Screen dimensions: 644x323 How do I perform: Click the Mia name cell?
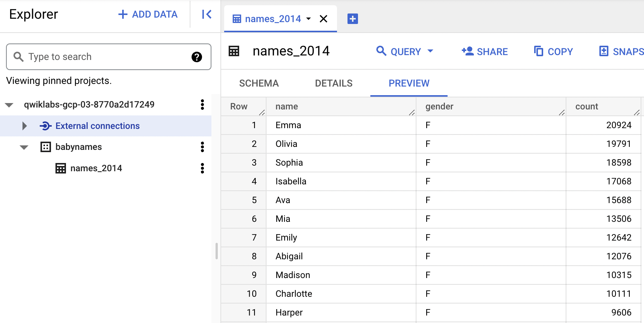[341, 219]
